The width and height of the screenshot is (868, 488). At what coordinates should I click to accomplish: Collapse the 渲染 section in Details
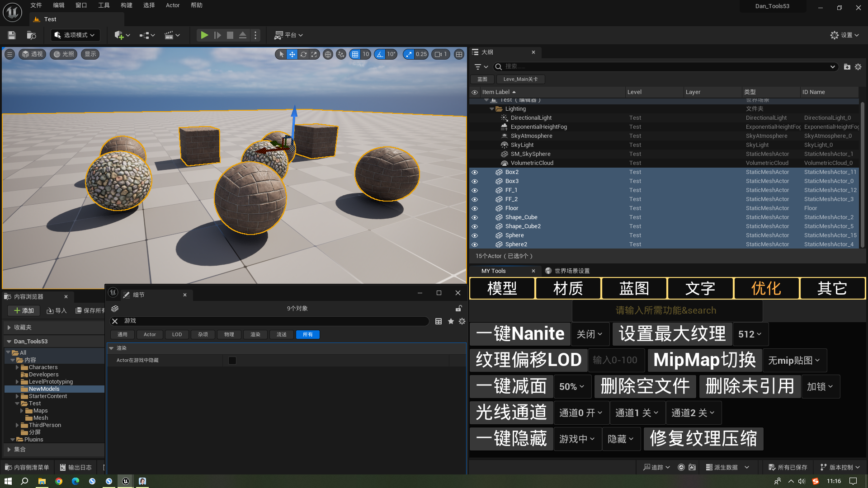click(111, 348)
